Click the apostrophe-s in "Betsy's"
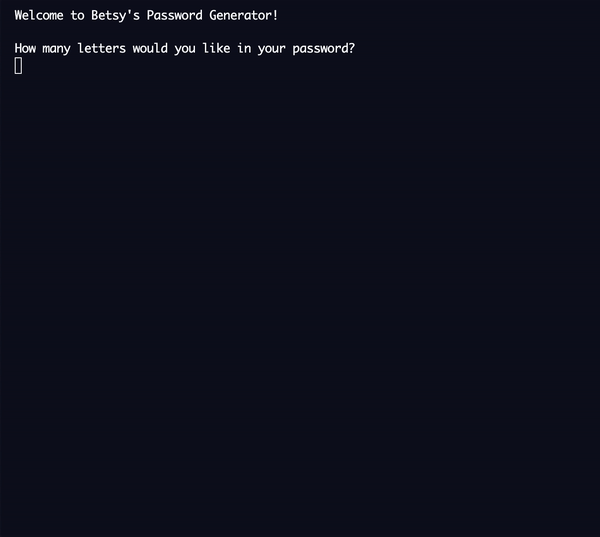This screenshot has width=600, height=537. coord(133,15)
